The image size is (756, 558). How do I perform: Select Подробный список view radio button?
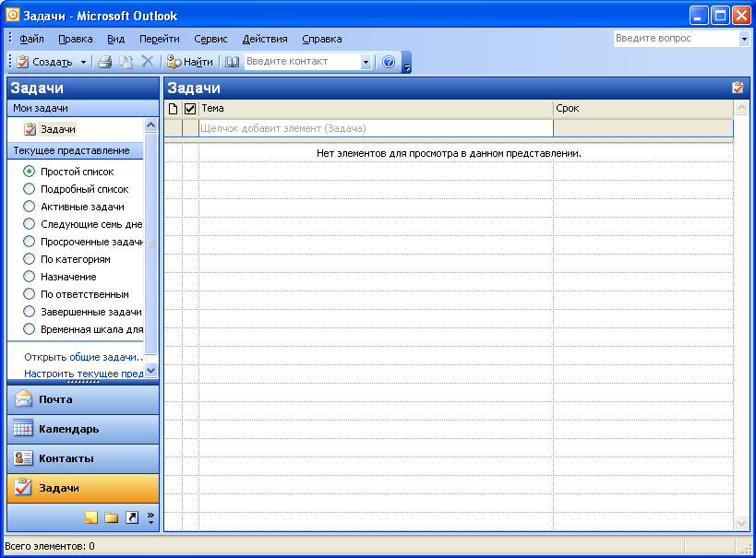(29, 189)
